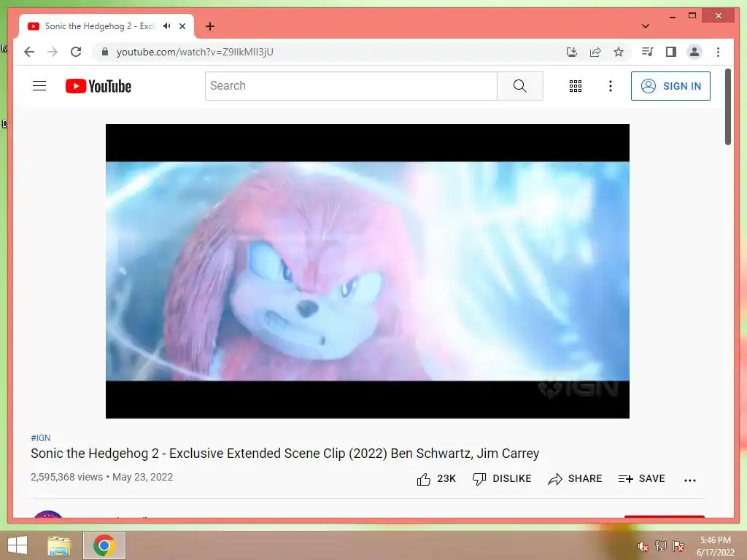Click the video title text
The image size is (747, 560).
tap(285, 454)
